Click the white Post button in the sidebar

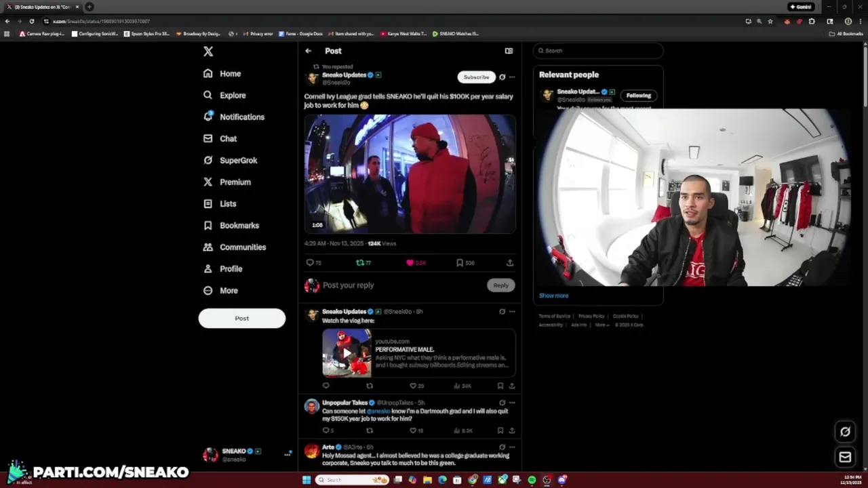point(242,319)
